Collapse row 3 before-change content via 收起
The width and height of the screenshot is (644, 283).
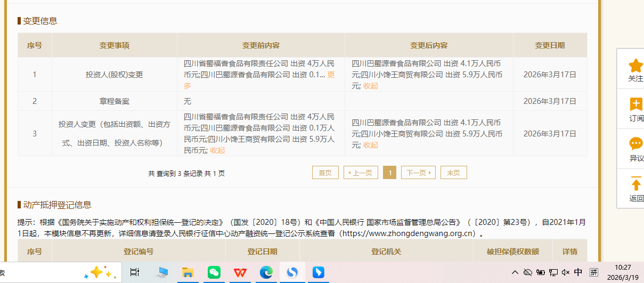point(217,150)
